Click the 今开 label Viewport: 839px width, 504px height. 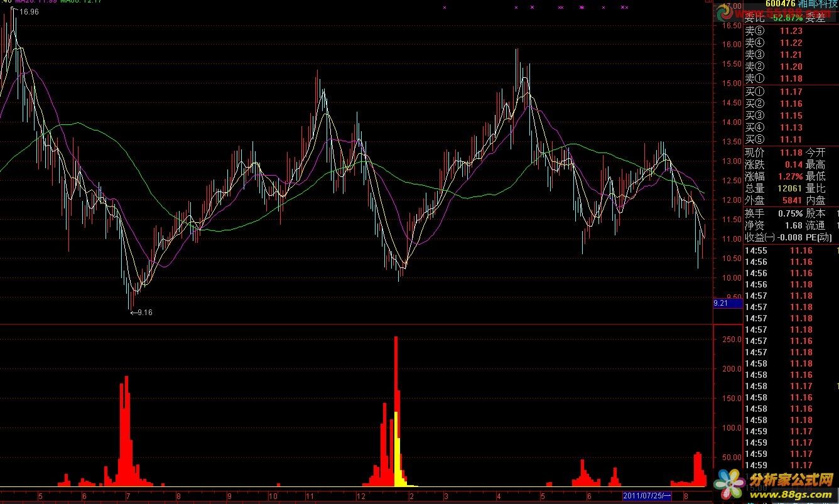[815, 153]
